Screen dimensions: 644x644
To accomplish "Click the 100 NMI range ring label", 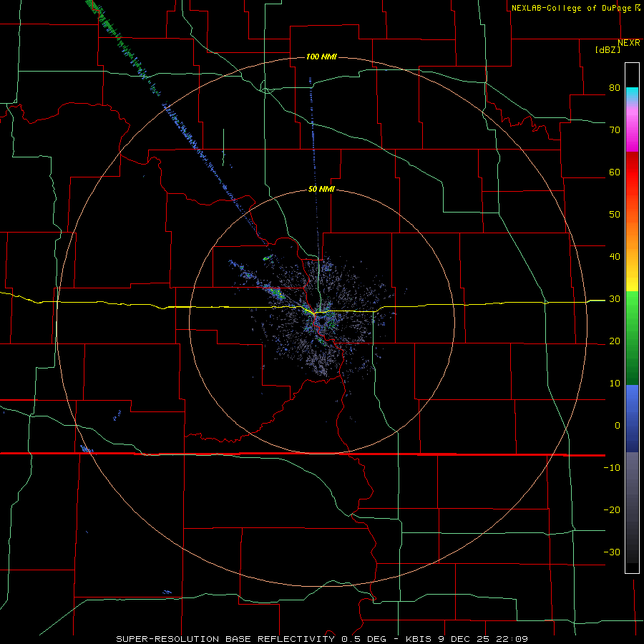I will point(321,57).
